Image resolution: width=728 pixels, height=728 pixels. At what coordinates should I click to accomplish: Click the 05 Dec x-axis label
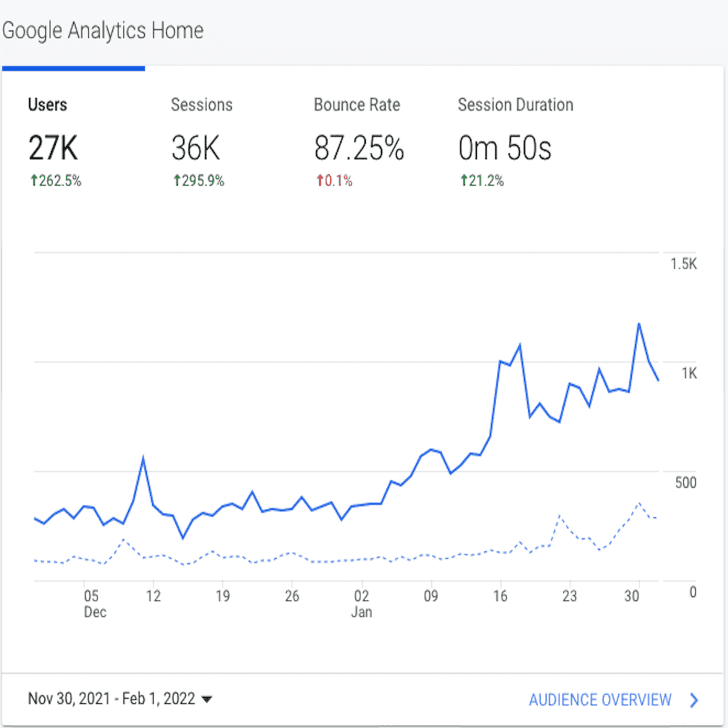[x=94, y=604]
